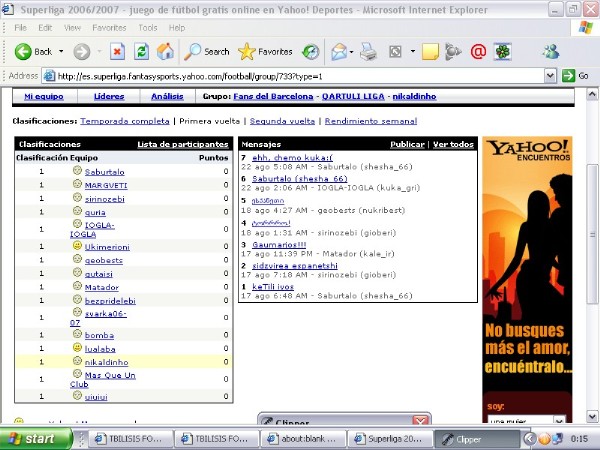Open the Temporada completa classification link
600x450 pixels.
[x=125, y=121]
